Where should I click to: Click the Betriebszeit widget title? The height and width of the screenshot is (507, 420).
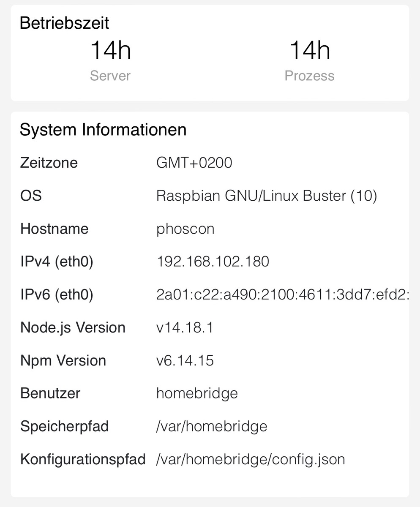click(64, 23)
